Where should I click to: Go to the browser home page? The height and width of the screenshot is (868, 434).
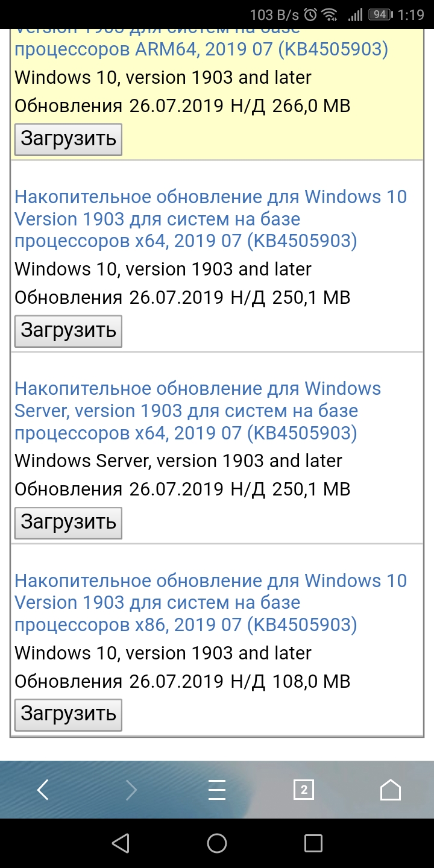[x=391, y=790]
